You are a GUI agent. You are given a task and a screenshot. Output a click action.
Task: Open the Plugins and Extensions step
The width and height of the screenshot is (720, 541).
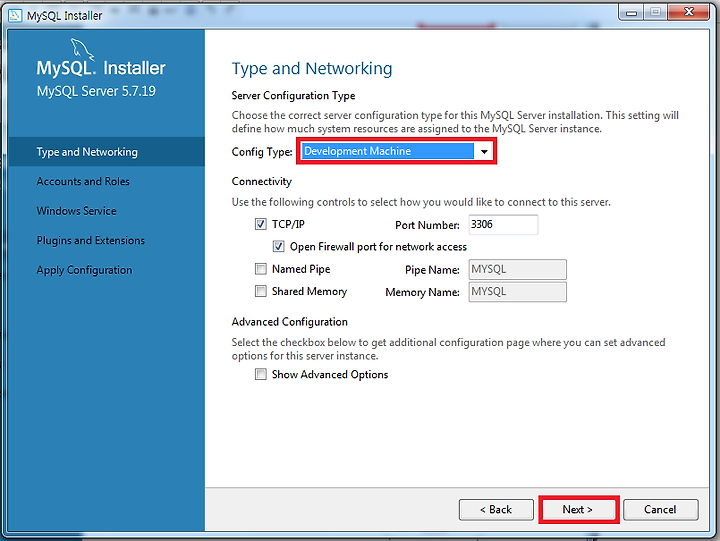pyautogui.click(x=90, y=240)
